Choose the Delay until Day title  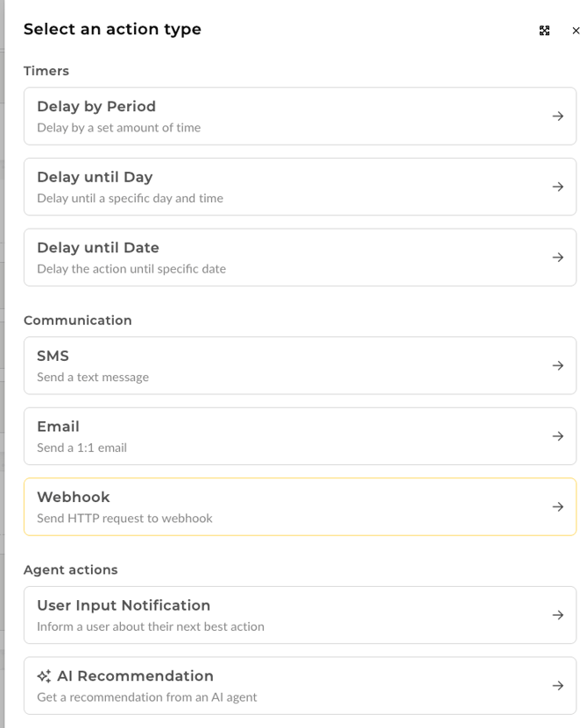pyautogui.click(x=95, y=177)
